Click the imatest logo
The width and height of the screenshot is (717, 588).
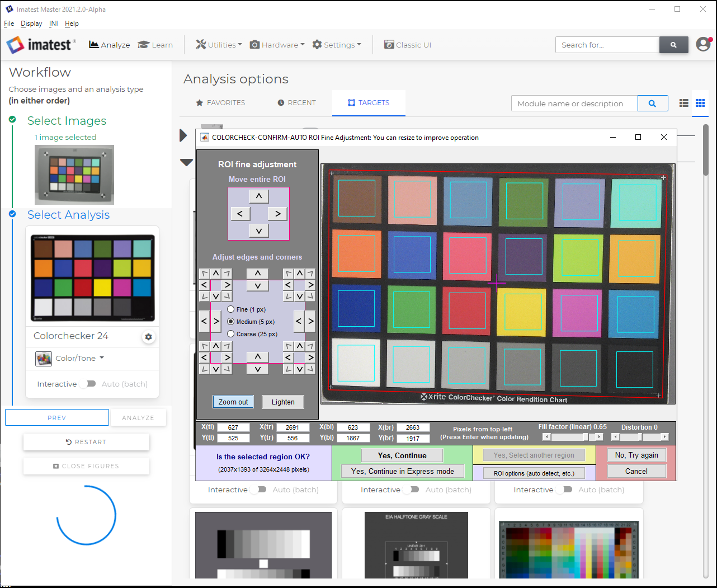(x=41, y=45)
